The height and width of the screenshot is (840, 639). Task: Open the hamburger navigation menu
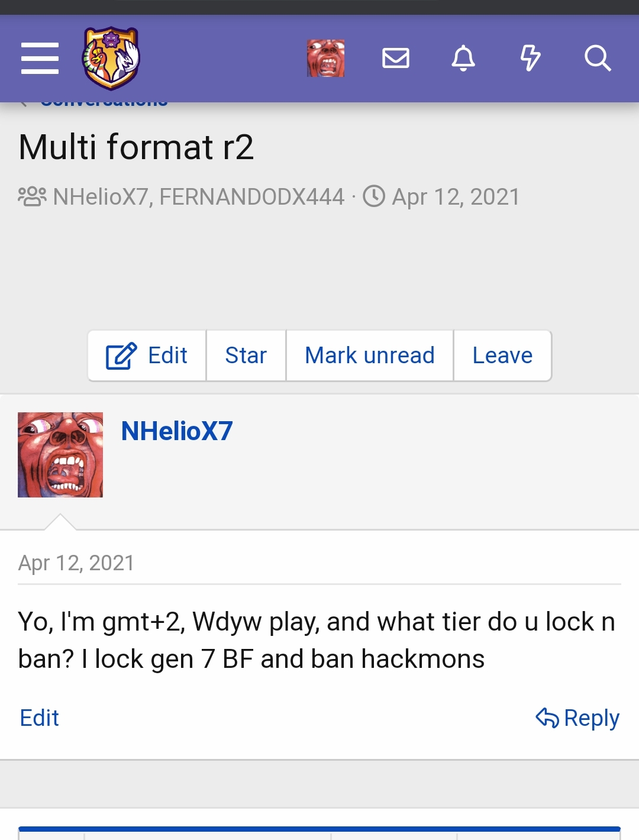[40, 58]
